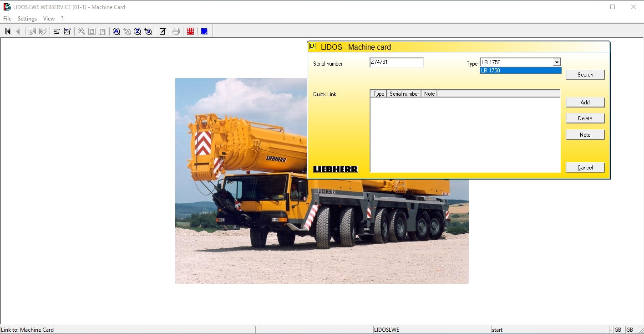Screen dimensions: 644x334
Task: Click the zoom in magnifier icon
Action: 81,31
